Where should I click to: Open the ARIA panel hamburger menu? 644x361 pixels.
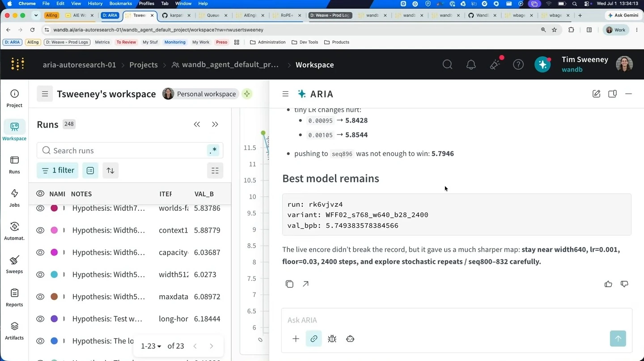285,94
